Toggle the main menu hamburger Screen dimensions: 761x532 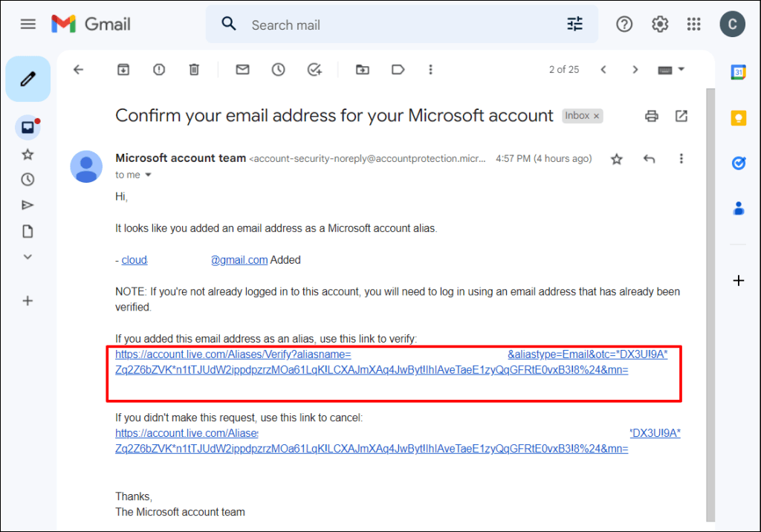click(28, 24)
